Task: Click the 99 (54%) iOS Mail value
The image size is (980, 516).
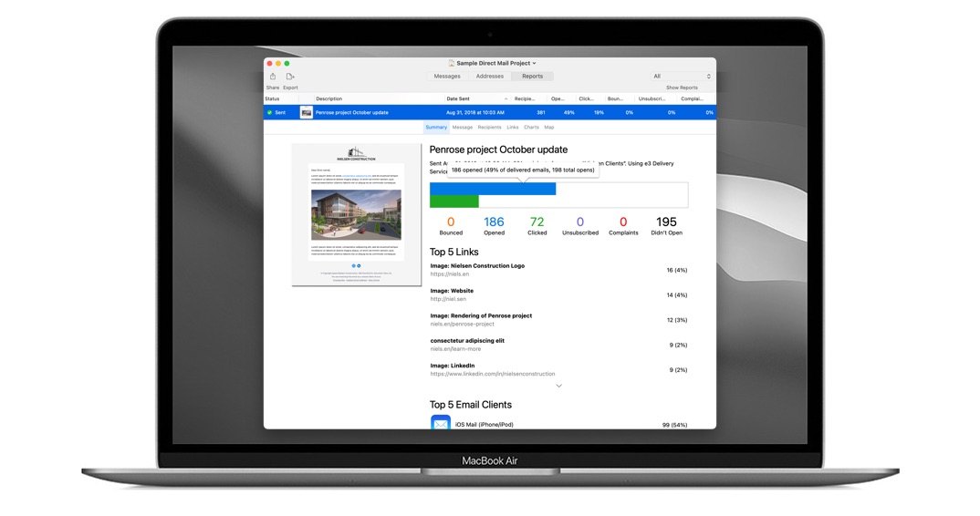Action: tap(674, 425)
